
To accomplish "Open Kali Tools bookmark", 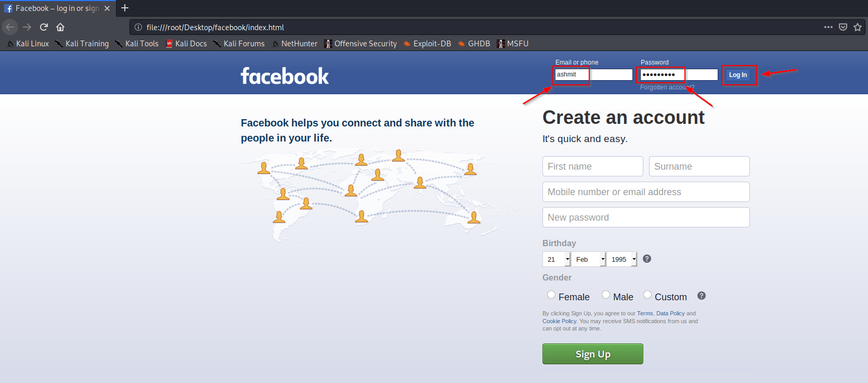I will [x=137, y=44].
